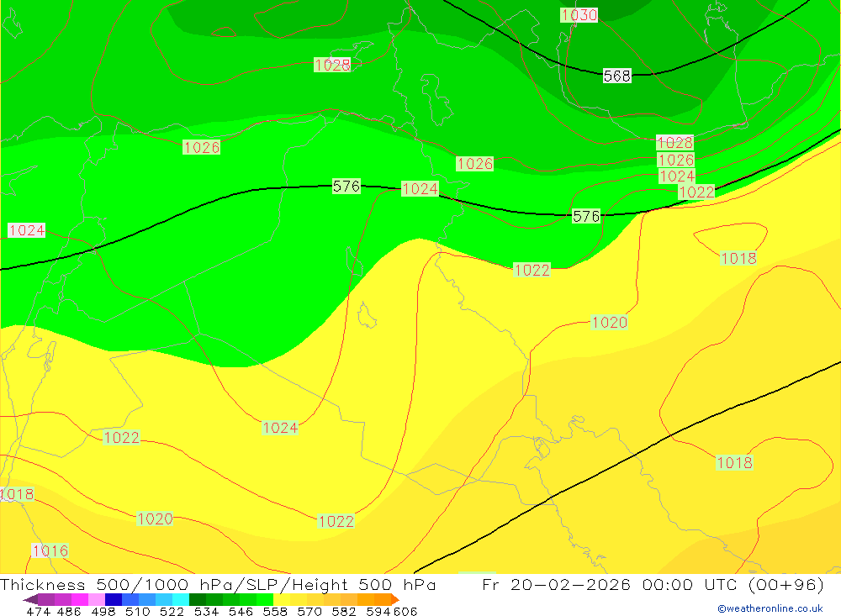Image resolution: width=841 pixels, height=616 pixels.
Task: Click 1022 at bottom of stacked right labels
Action: click(x=696, y=192)
